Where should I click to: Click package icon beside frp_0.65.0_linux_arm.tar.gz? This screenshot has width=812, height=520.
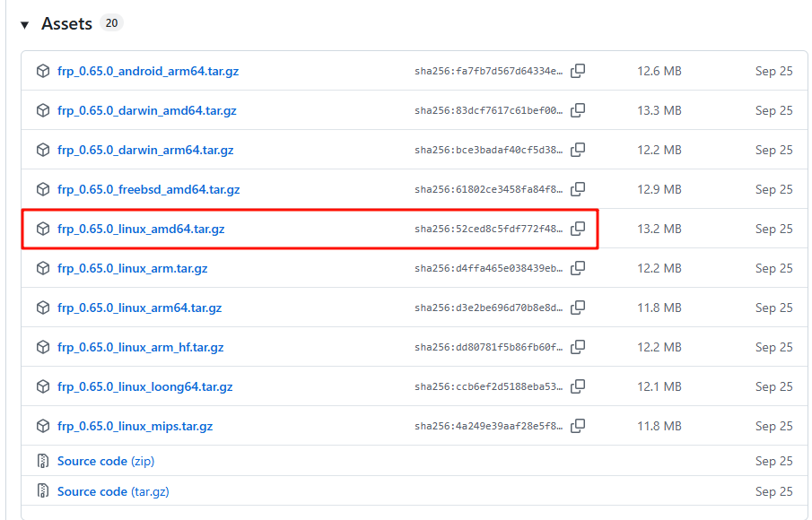[x=43, y=268]
